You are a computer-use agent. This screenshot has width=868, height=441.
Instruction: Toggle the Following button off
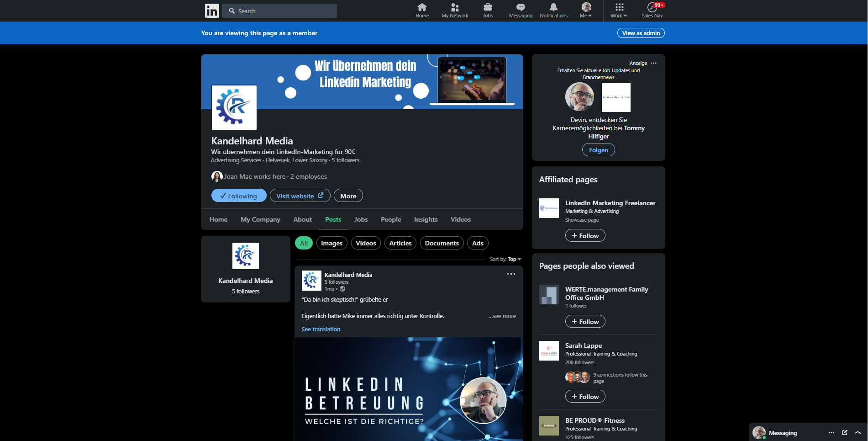point(239,196)
